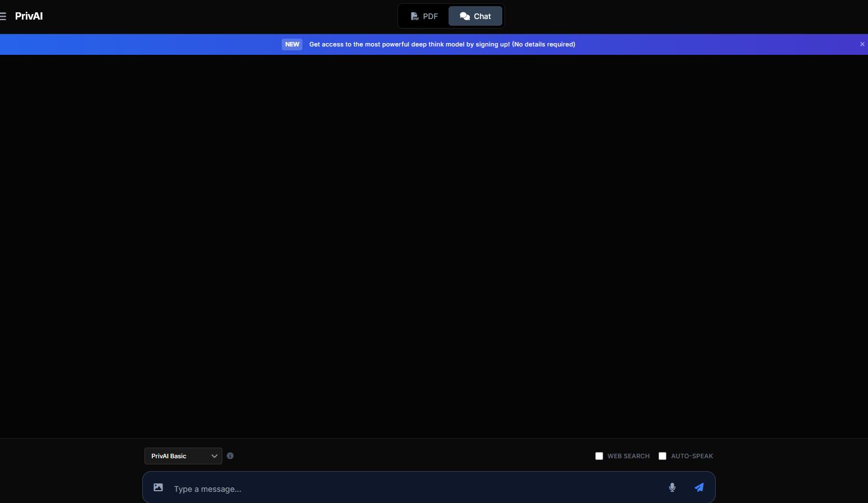Open the hamburger navigation menu
The image size is (868, 503).
[4, 16]
